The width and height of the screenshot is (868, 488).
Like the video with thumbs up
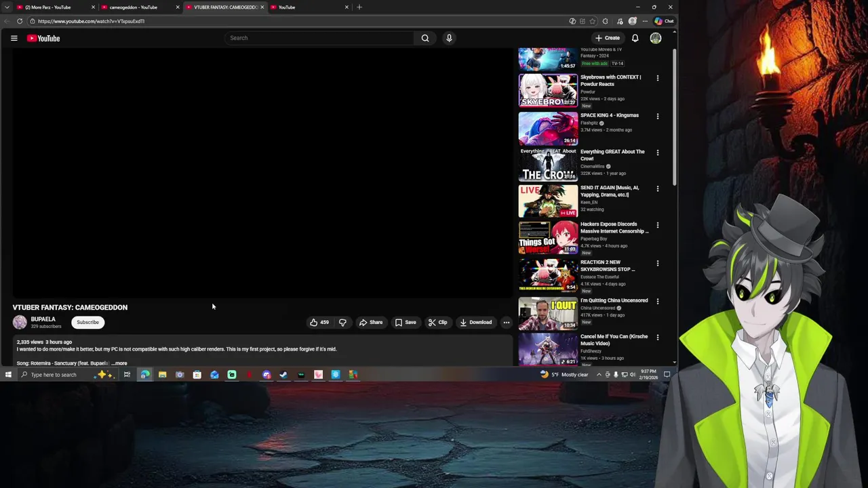tap(319, 323)
